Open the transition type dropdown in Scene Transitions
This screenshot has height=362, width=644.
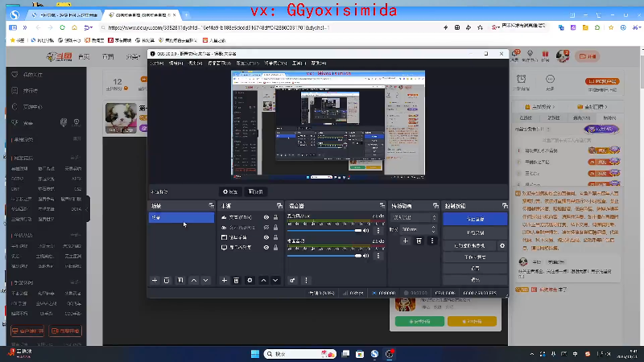(x=414, y=217)
